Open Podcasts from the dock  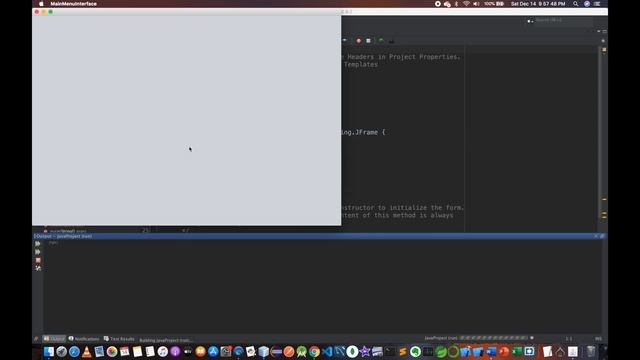pyautogui.click(x=175, y=351)
